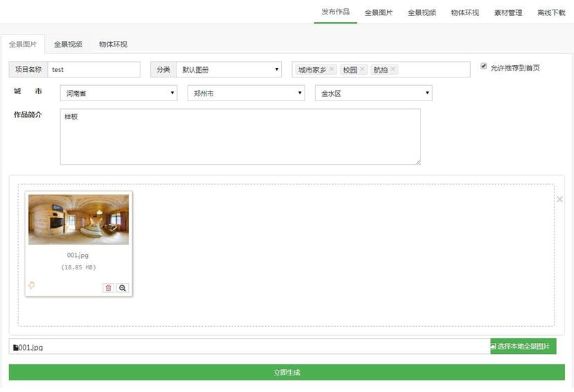The width and height of the screenshot is (574, 392).
Task: Remove the 校园 tag
Action: click(x=362, y=69)
